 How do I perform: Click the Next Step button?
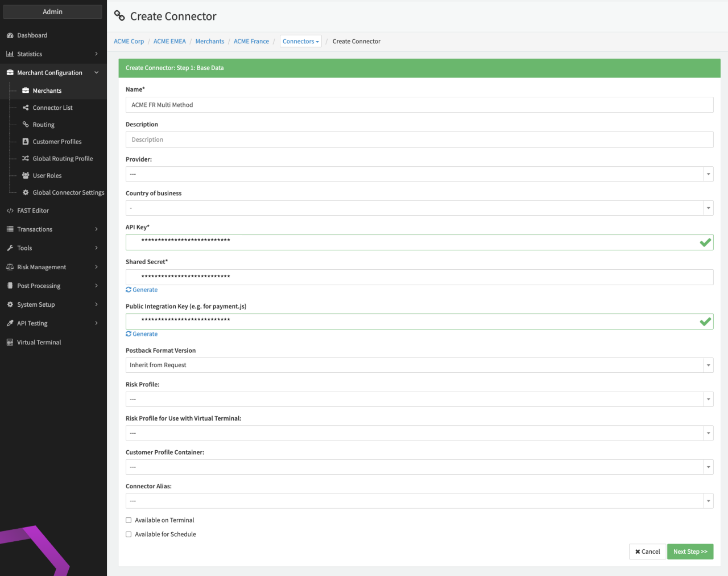point(690,552)
